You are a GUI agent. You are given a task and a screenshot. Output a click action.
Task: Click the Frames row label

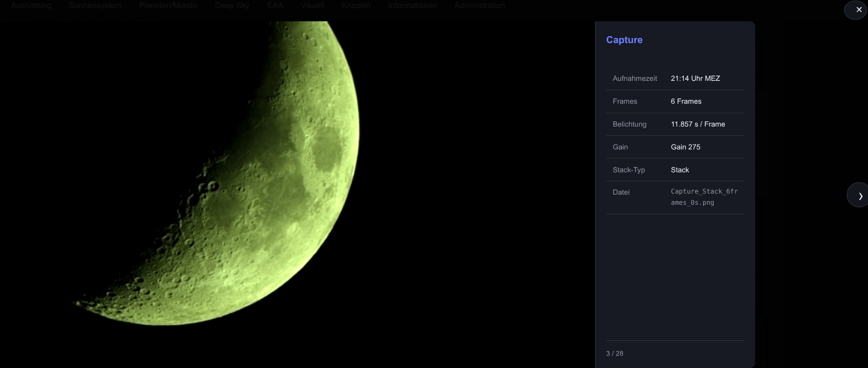pos(625,101)
